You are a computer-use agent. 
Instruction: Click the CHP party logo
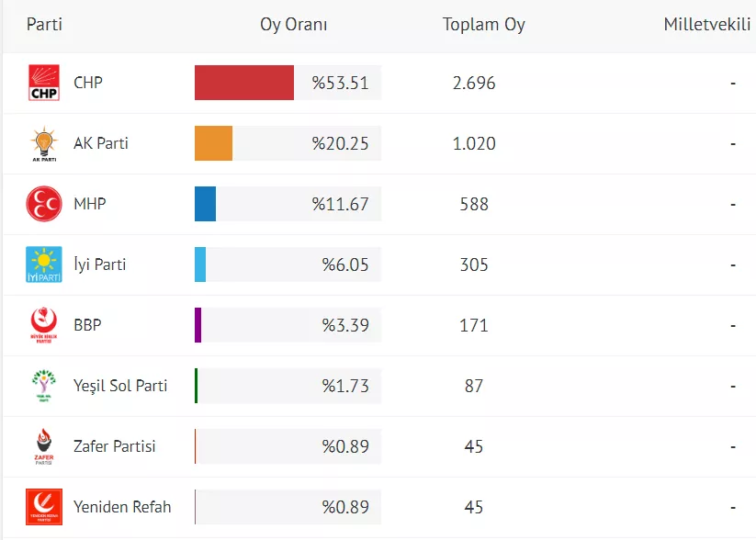click(44, 83)
